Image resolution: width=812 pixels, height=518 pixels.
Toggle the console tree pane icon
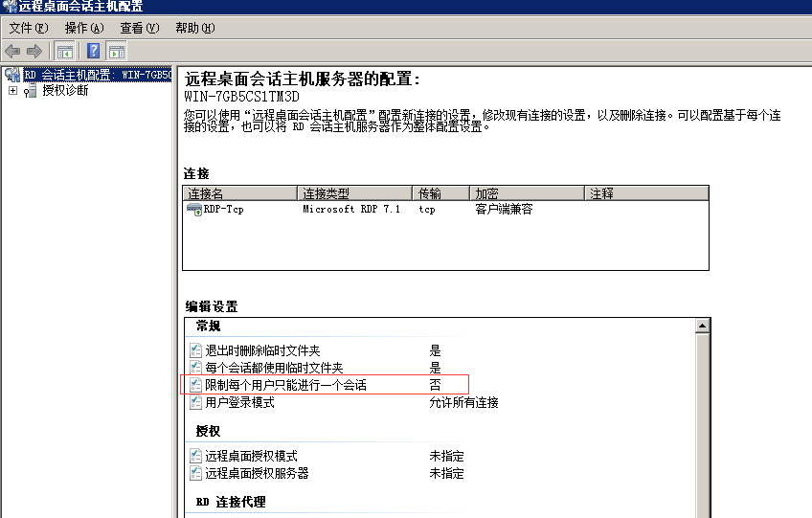click(65, 52)
